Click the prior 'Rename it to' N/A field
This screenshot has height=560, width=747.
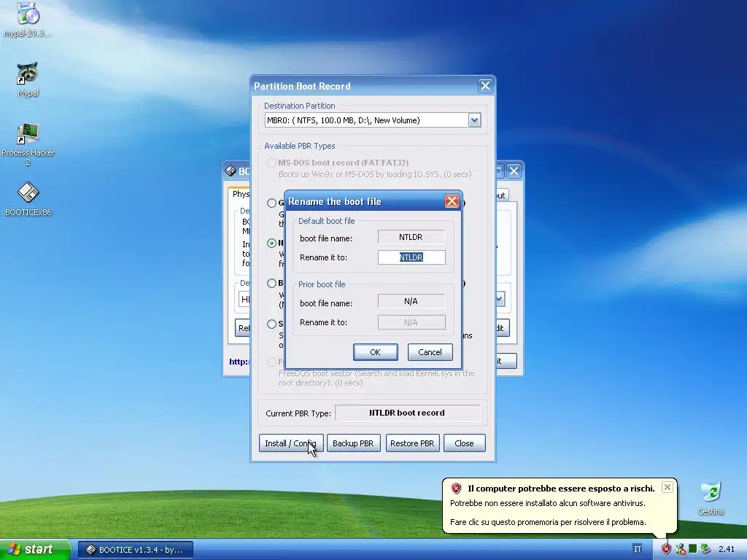[411, 322]
